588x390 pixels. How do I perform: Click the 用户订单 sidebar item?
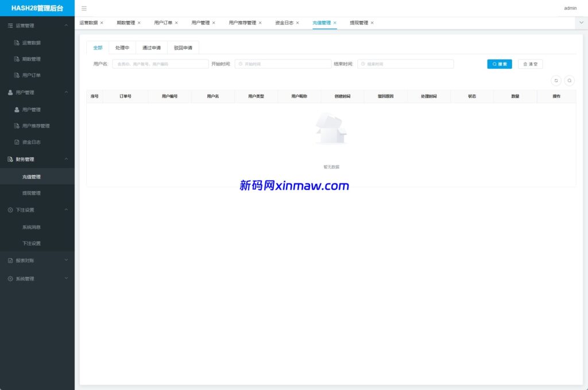(36, 75)
